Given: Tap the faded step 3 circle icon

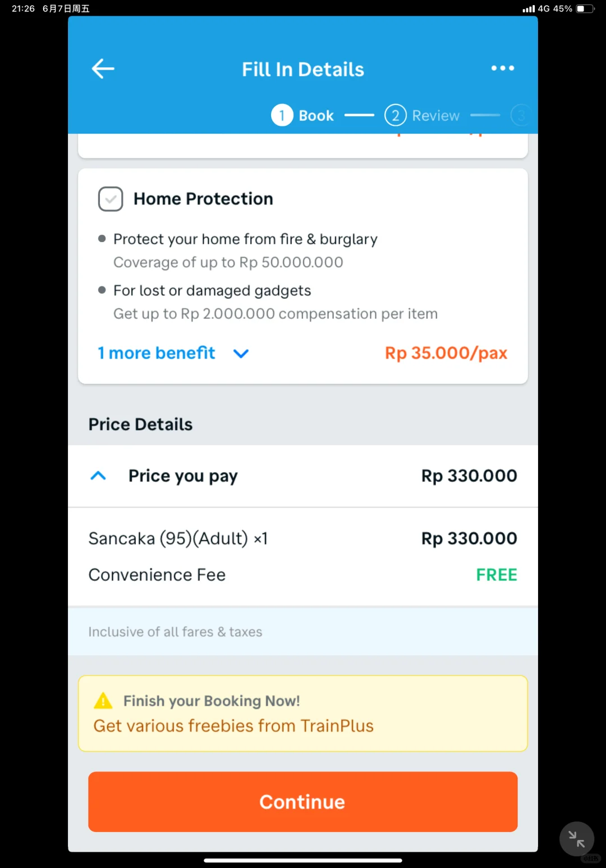Looking at the screenshot, I should tap(521, 115).
